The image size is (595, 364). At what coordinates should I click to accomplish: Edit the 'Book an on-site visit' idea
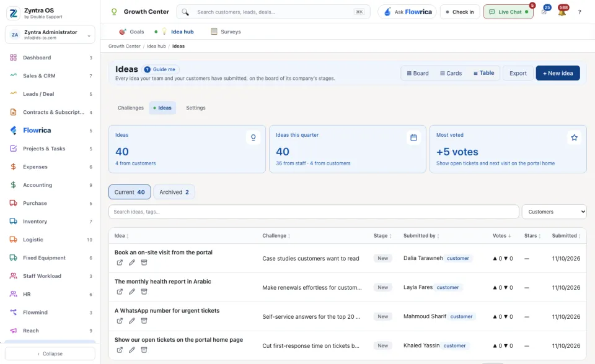(x=131, y=262)
